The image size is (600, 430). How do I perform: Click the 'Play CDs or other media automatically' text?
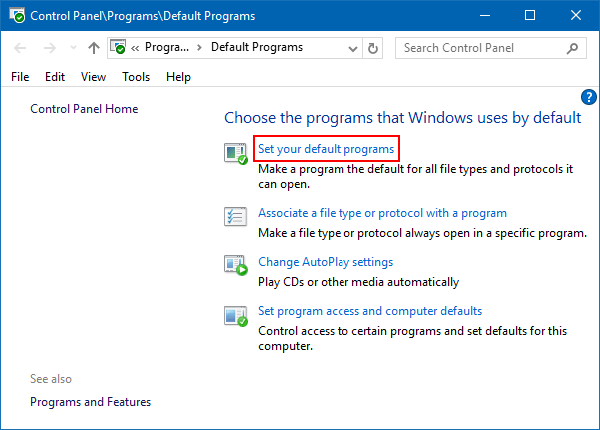359,282
